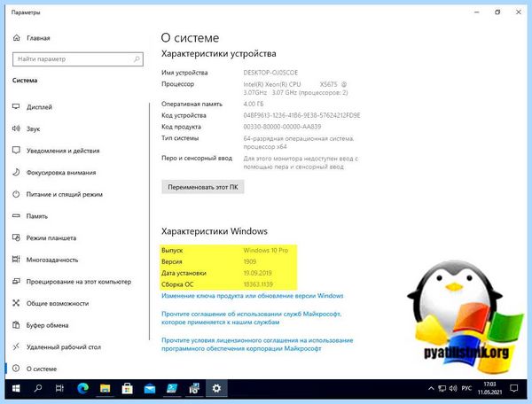Open Питание и спящий режим page
Viewport: 532px width, 404px height.
[x=65, y=194]
